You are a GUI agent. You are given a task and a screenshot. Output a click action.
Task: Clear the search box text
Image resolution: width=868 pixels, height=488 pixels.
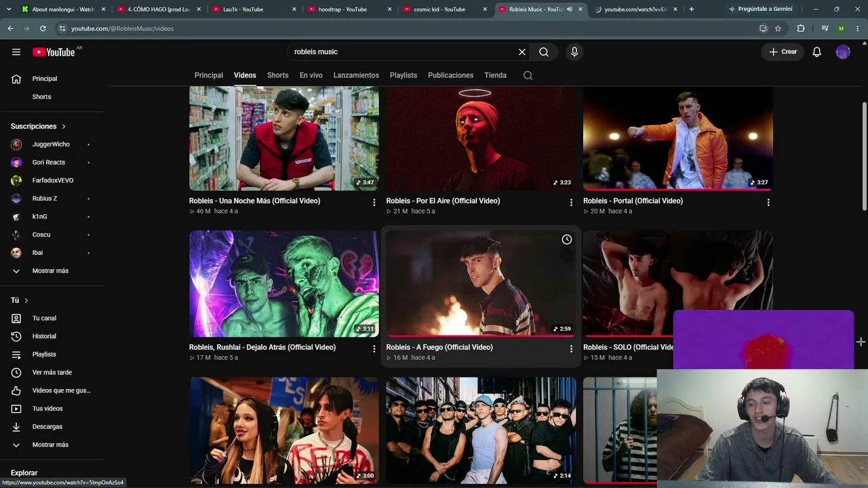coord(522,52)
